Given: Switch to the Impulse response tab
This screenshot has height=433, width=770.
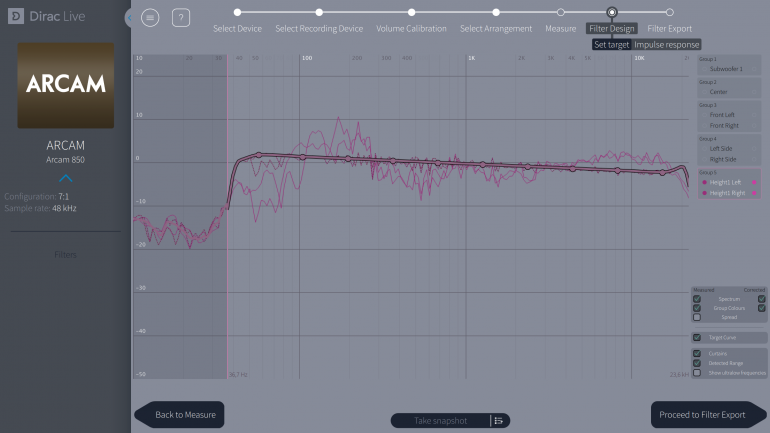Looking at the screenshot, I should coord(667,45).
